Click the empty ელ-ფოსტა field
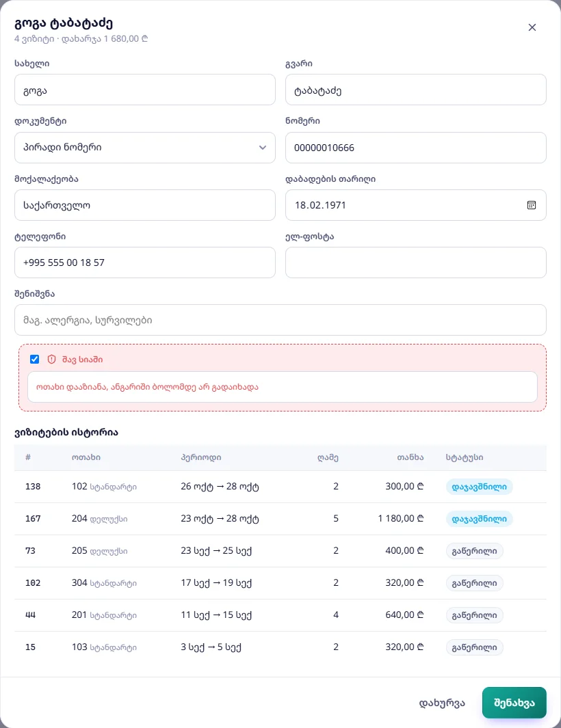561x728 pixels. coord(415,262)
